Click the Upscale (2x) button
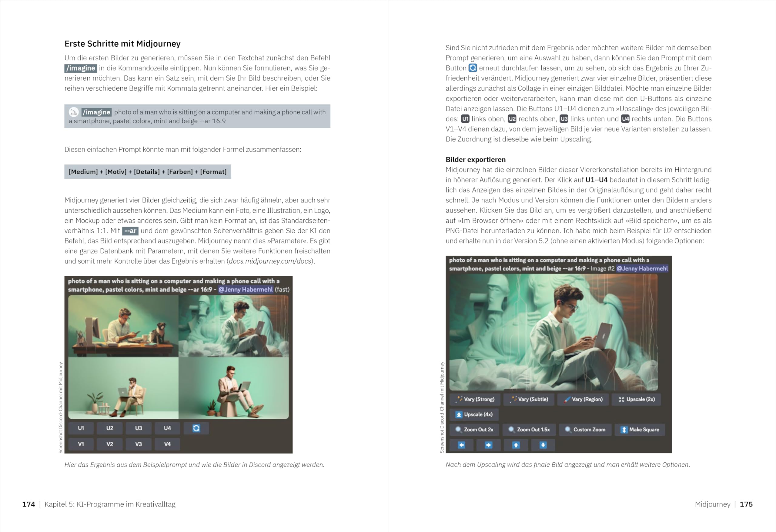 click(636, 399)
